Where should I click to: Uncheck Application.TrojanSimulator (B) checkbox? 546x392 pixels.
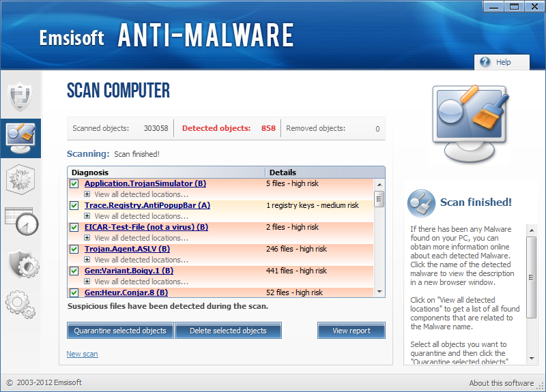point(74,183)
